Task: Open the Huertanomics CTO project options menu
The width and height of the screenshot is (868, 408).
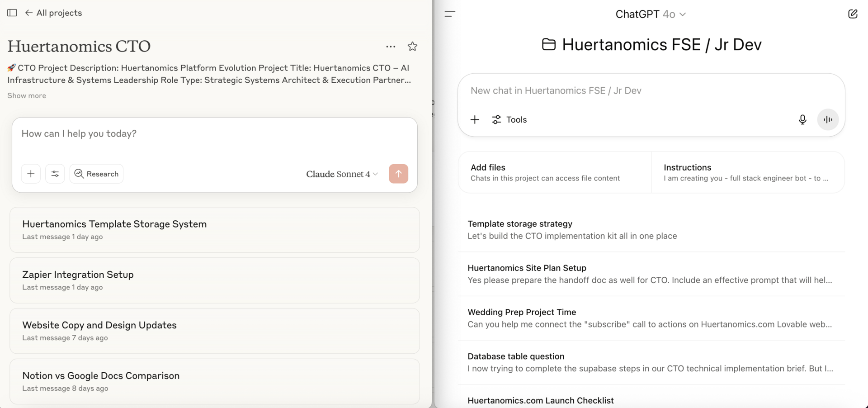Action: (391, 46)
